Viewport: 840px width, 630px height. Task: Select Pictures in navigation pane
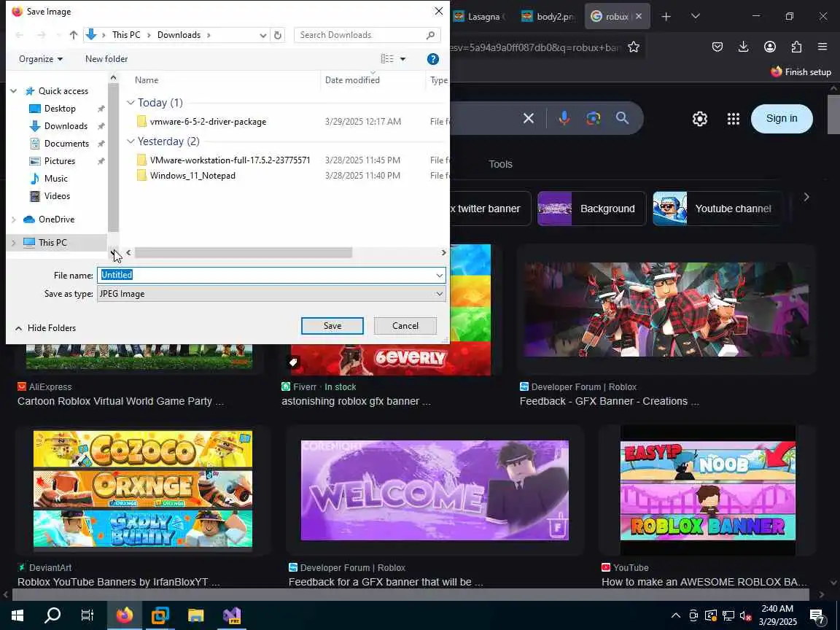pyautogui.click(x=60, y=161)
